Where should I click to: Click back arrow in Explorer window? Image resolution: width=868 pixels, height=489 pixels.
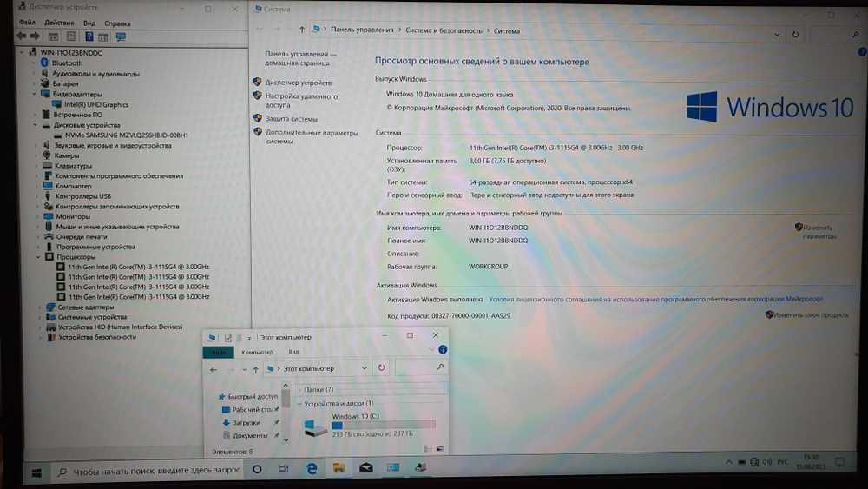pyautogui.click(x=214, y=369)
